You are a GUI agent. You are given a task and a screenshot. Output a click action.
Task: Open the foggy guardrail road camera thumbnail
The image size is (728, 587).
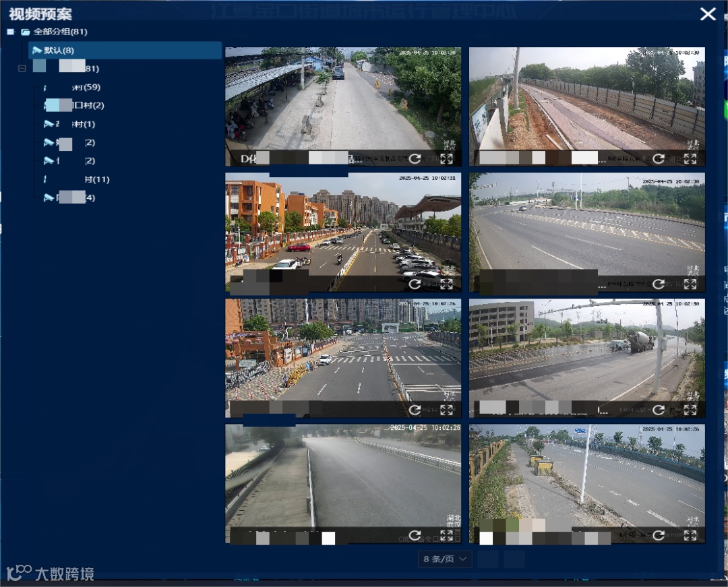343,483
